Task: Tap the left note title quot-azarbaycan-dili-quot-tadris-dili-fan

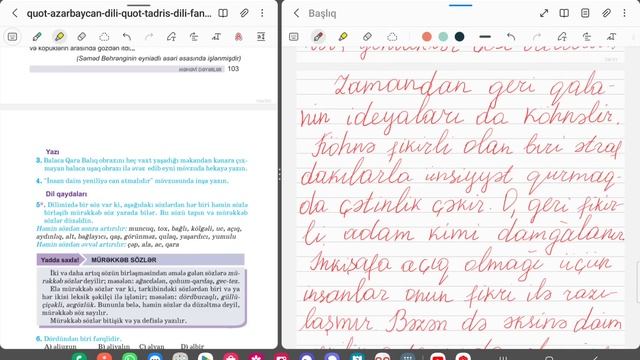Action: point(119,13)
